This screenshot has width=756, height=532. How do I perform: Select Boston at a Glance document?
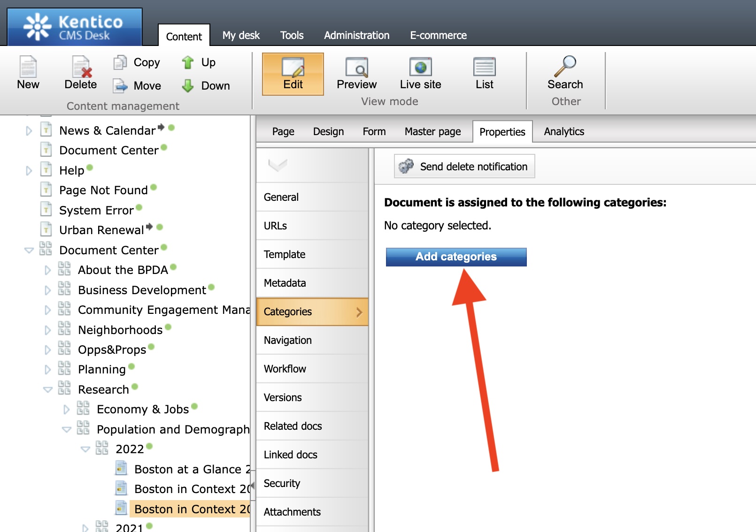[x=188, y=469]
